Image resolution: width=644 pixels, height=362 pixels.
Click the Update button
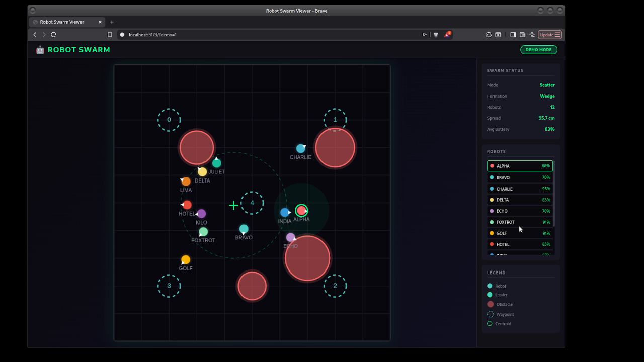tap(546, 34)
